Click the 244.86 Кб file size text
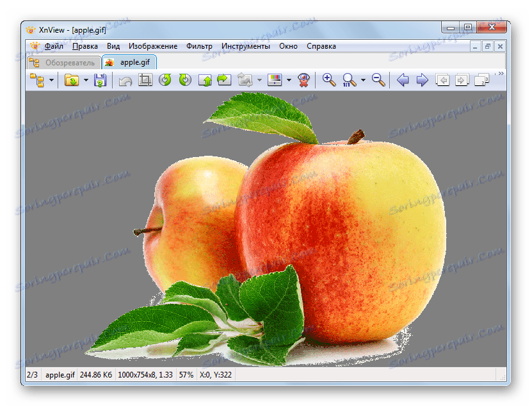The height and width of the screenshot is (407, 532). tap(95, 375)
